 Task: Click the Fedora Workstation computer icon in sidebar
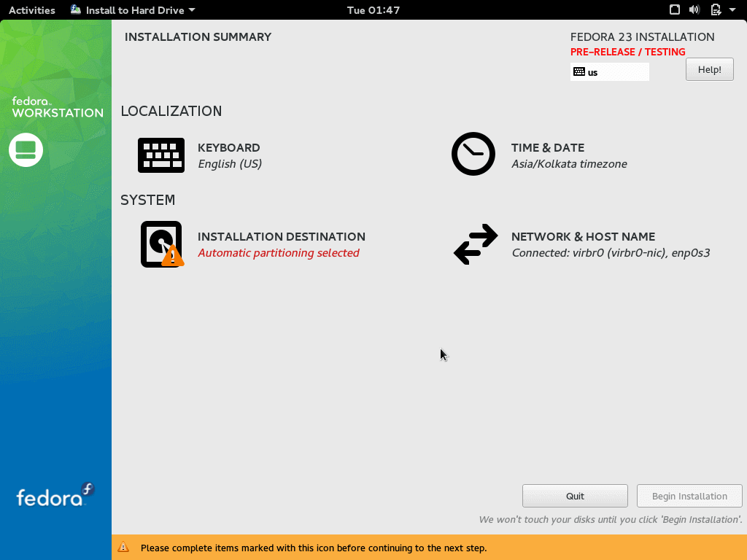point(26,149)
